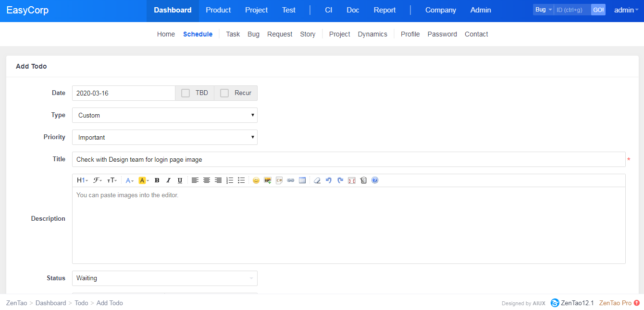Open the Type dropdown showing Custom
Image resolution: width=644 pixels, height=310 pixels.
click(164, 115)
